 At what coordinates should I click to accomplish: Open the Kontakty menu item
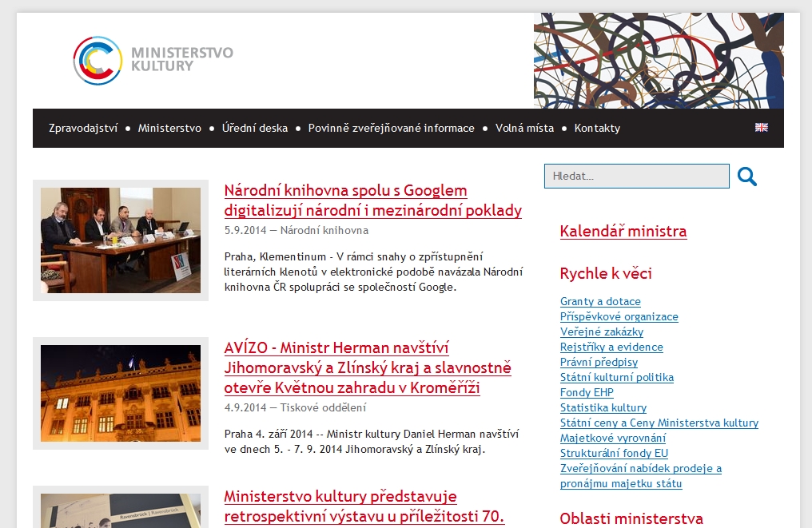[x=597, y=128]
